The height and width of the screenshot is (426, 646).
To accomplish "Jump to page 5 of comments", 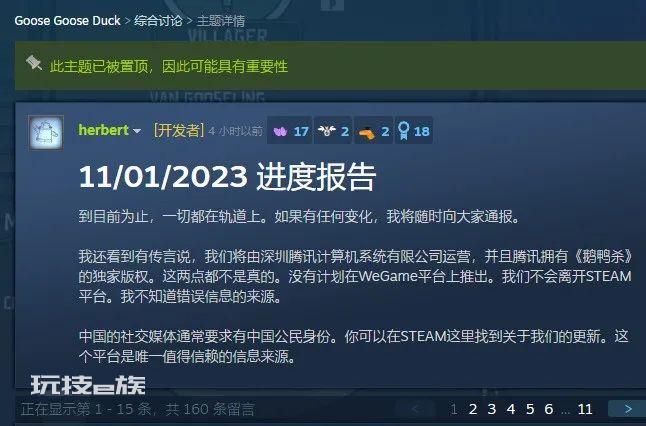I will tap(530, 409).
